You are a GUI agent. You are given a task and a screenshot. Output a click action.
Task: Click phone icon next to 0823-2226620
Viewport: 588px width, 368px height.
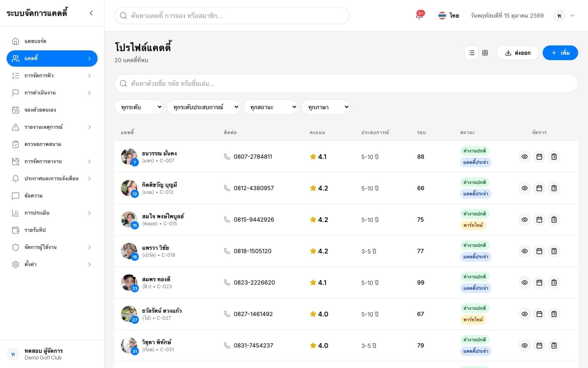pyautogui.click(x=227, y=282)
